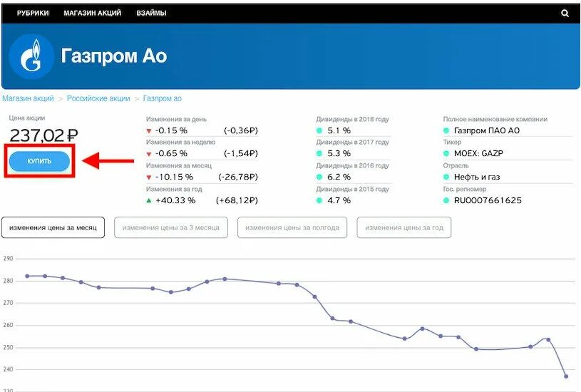
Task: Click the teal dot beside ticker MOEX: GAZP
Action: [446, 153]
